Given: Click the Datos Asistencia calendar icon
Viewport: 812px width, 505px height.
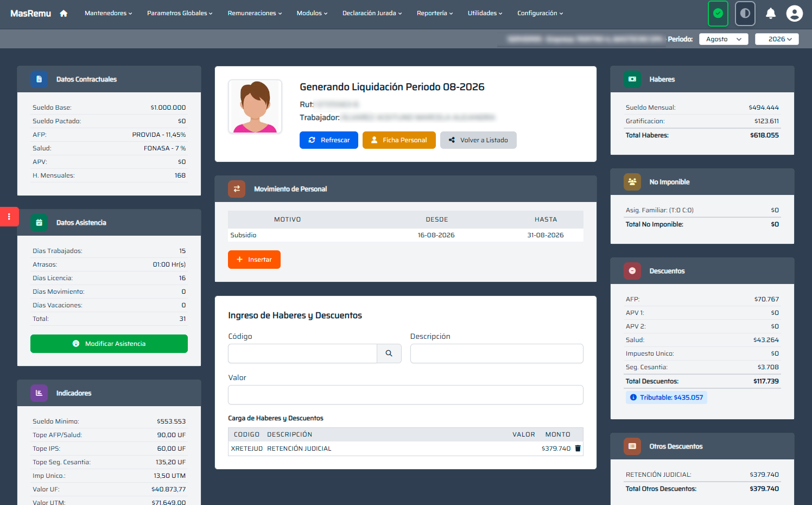Looking at the screenshot, I should 39,223.
